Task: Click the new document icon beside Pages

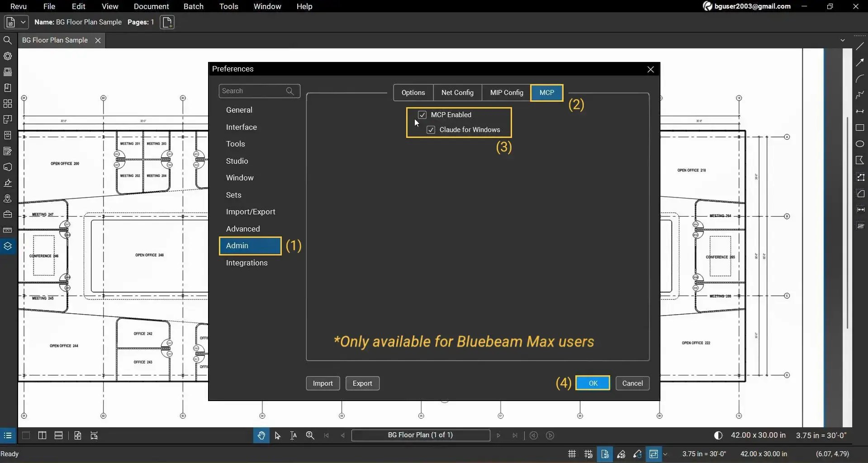Action: [167, 22]
